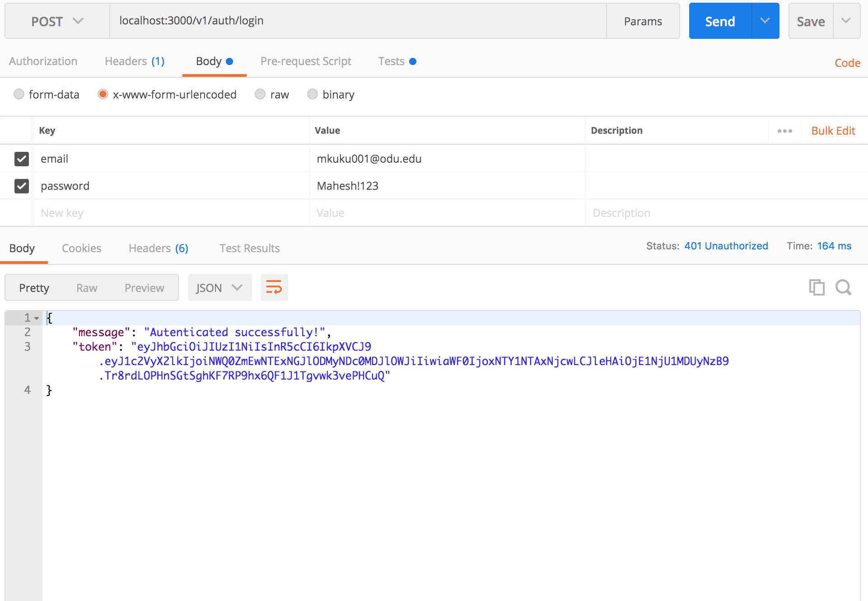The height and width of the screenshot is (601, 868).
Task: Open the response Cookies tab
Action: tap(81, 248)
